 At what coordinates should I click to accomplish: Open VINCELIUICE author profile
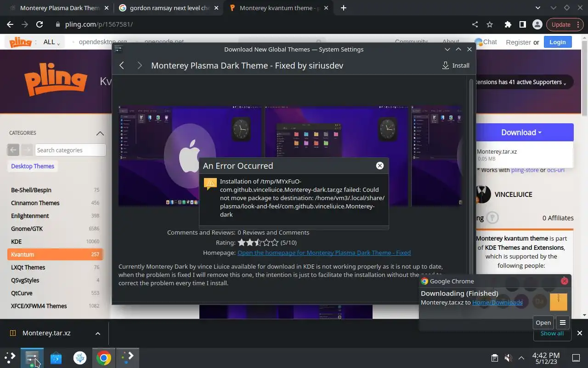[513, 195]
